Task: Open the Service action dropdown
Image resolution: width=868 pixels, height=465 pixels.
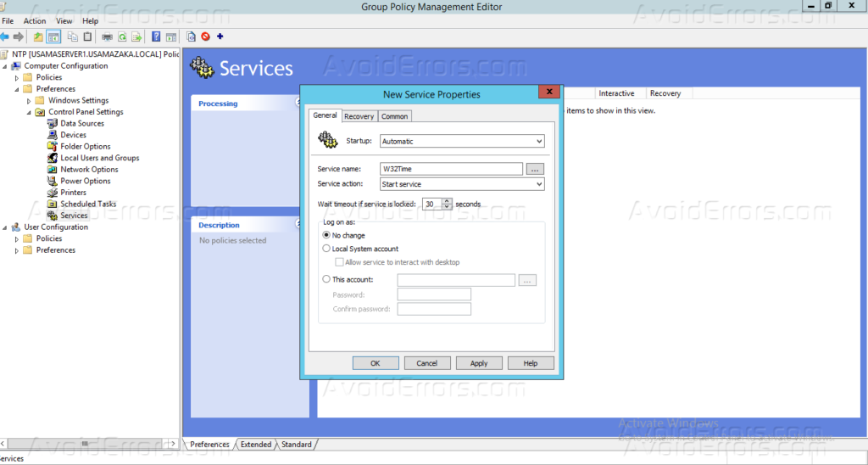Action: click(x=461, y=184)
